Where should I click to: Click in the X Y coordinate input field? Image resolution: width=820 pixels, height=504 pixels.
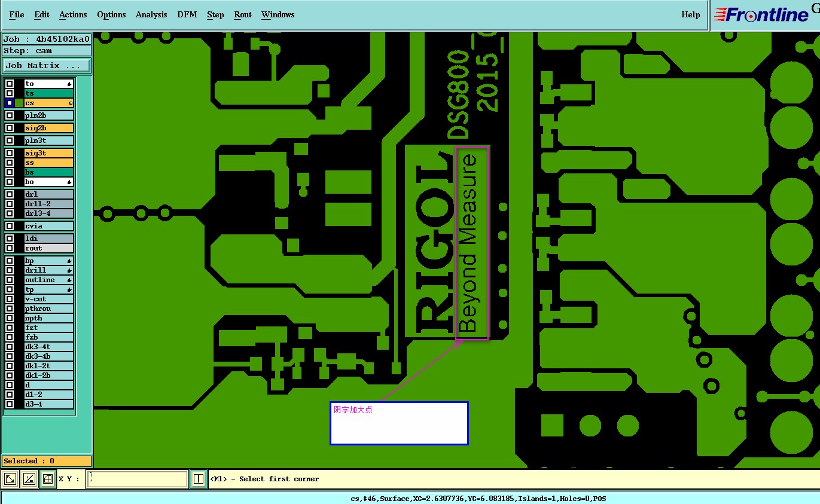coord(138,479)
